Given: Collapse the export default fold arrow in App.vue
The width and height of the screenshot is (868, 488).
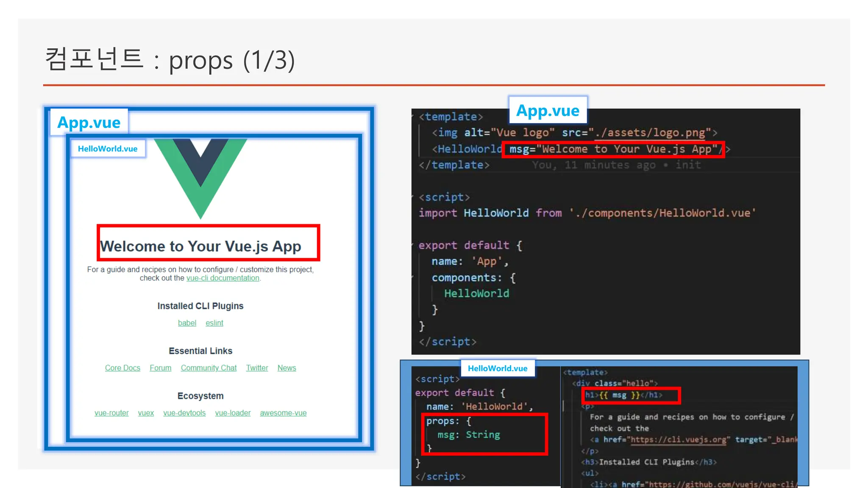Looking at the screenshot, I should click(x=413, y=245).
